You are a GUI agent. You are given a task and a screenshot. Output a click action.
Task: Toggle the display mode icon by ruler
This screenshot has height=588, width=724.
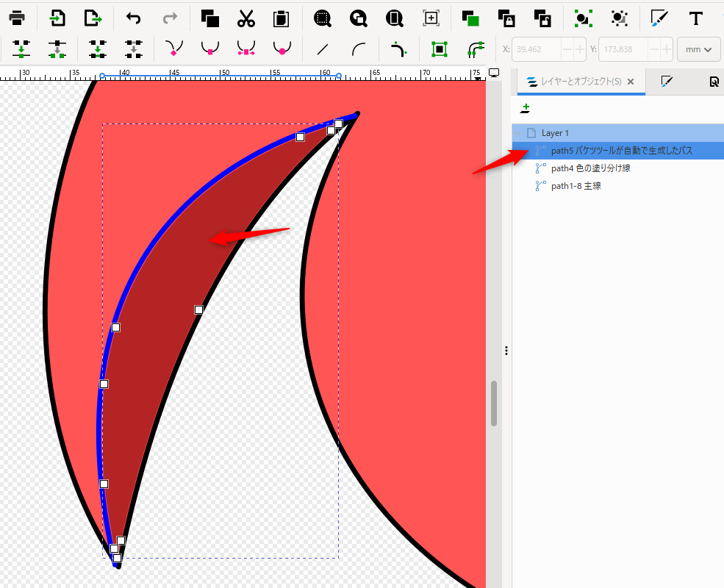pyautogui.click(x=494, y=73)
